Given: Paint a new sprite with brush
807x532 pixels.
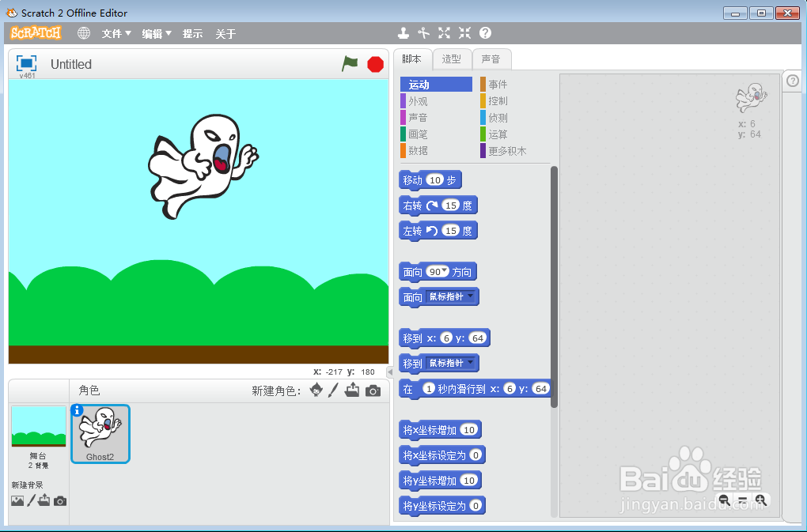Looking at the screenshot, I should click(x=334, y=391).
